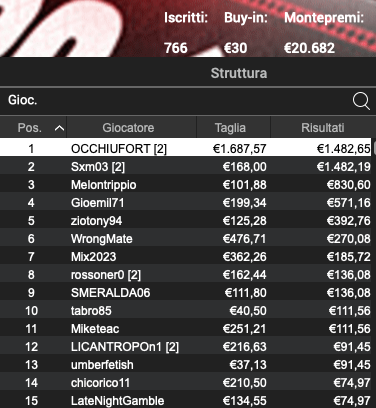The image size is (376, 408).
Task: Sort by Risultati column header
Action: tap(323, 128)
